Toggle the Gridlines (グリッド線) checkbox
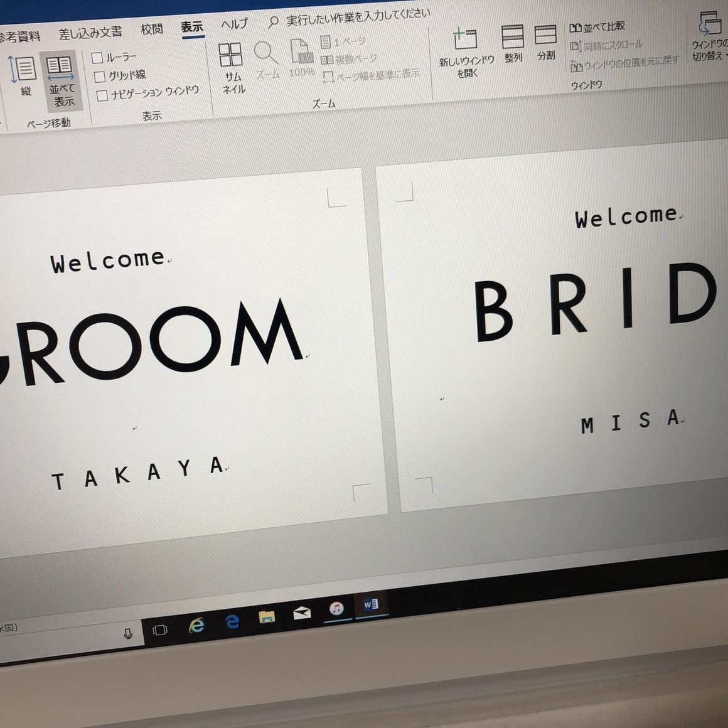This screenshot has width=728, height=728. (100, 77)
